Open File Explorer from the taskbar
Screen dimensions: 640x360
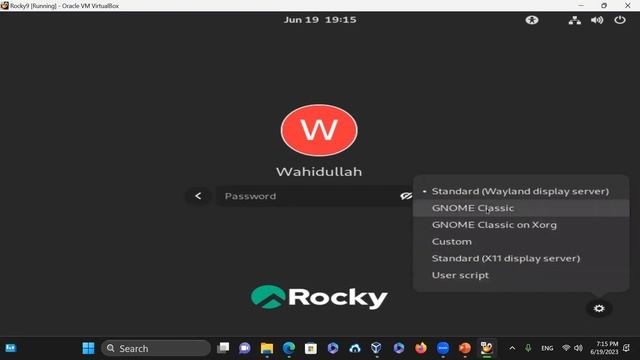(267, 348)
